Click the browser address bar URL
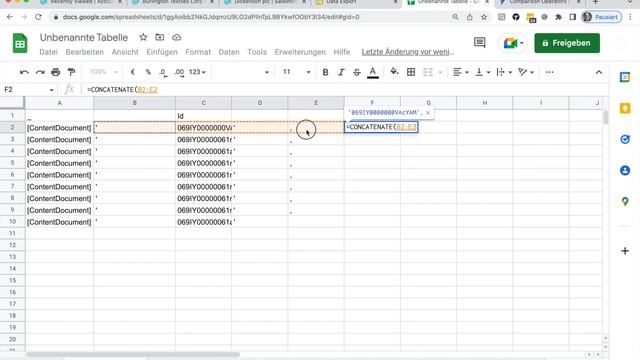The height and width of the screenshot is (360, 640). [211, 17]
